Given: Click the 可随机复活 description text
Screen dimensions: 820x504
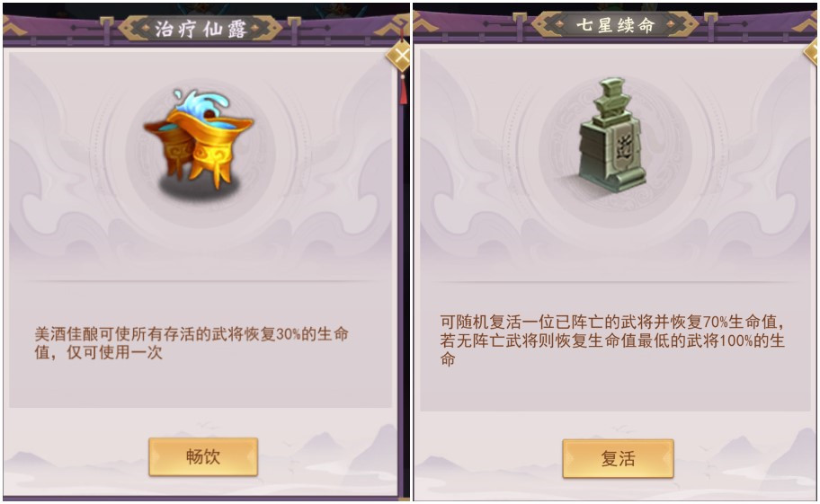Looking at the screenshot, I should (612, 340).
